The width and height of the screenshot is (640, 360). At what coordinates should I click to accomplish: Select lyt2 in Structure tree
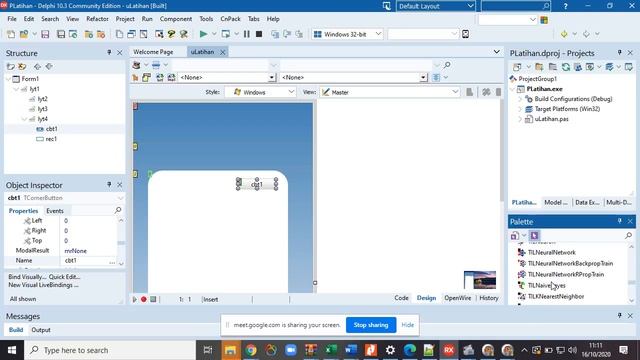click(x=42, y=99)
